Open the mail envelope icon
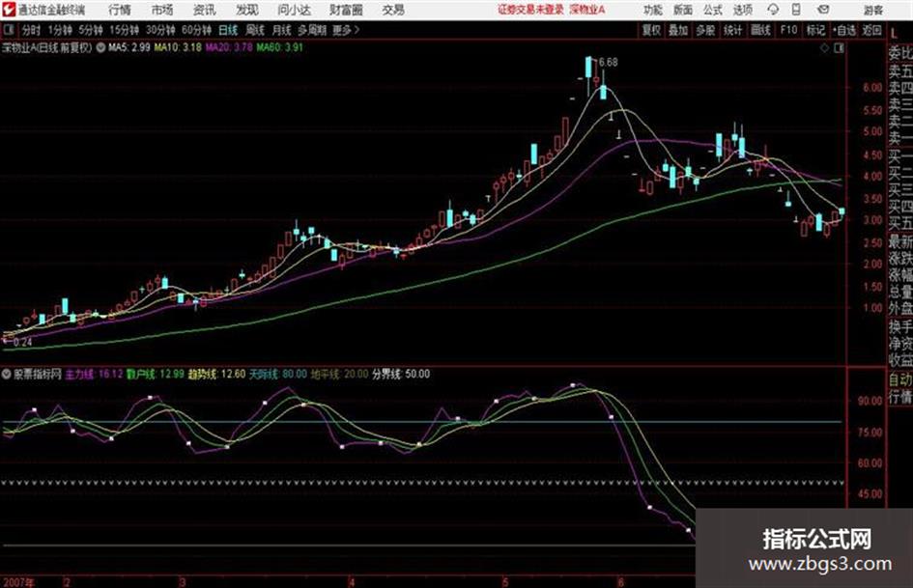The width and height of the screenshot is (913, 588). point(823,10)
